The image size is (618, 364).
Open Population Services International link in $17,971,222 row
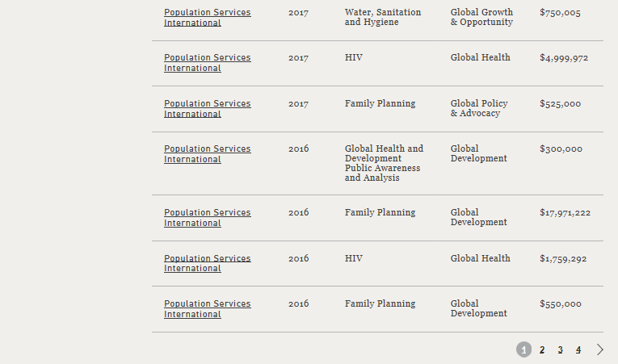[x=208, y=217]
